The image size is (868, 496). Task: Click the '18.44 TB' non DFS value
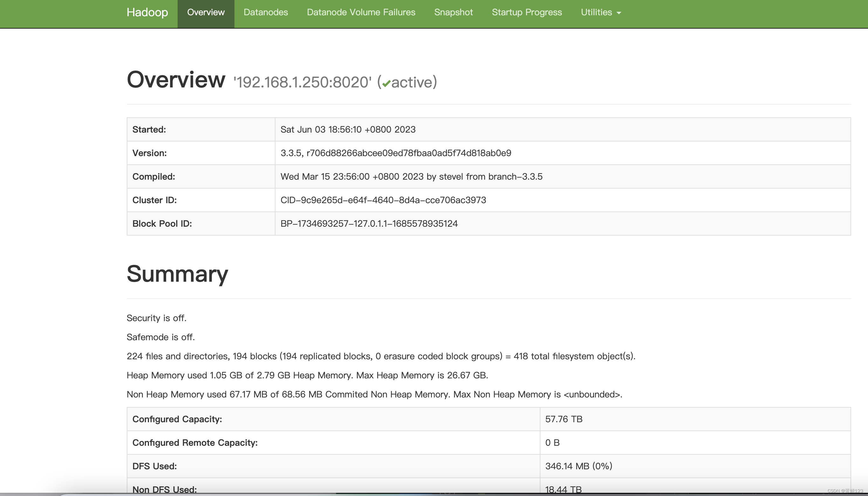click(563, 490)
